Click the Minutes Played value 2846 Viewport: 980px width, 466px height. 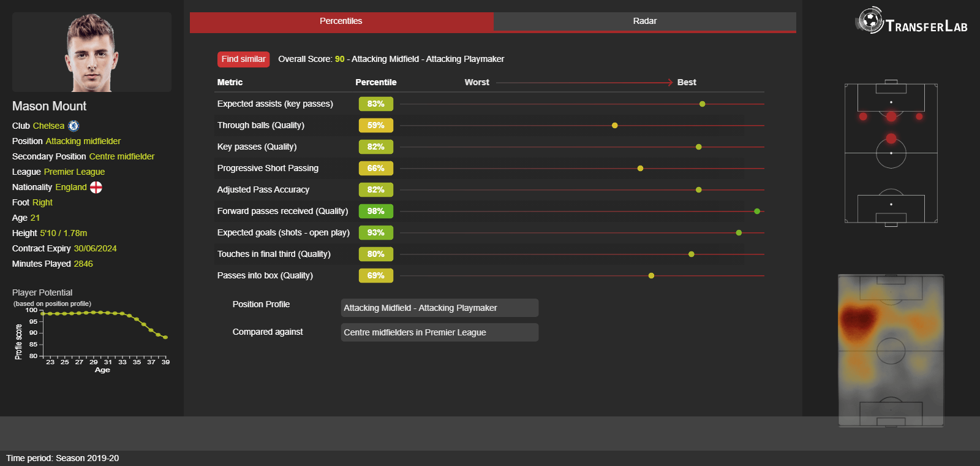click(83, 264)
